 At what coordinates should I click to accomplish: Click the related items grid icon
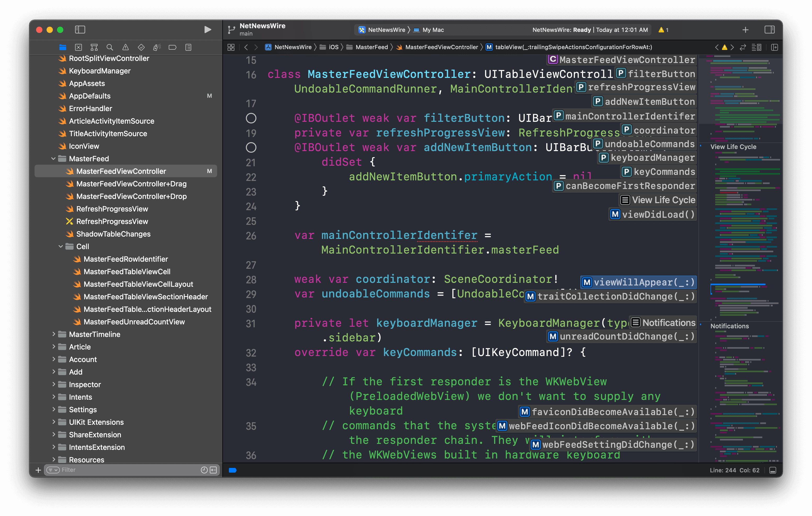[231, 47]
